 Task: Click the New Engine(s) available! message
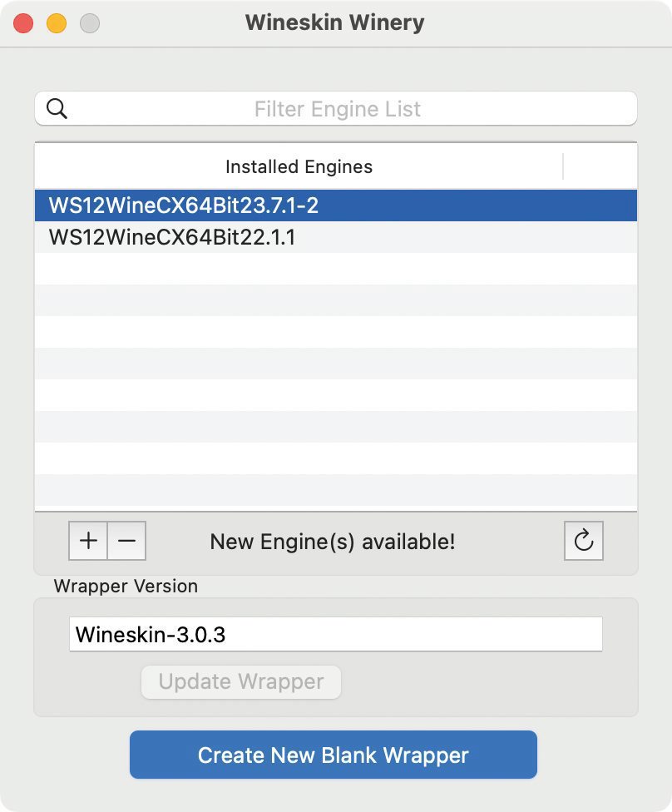(333, 542)
